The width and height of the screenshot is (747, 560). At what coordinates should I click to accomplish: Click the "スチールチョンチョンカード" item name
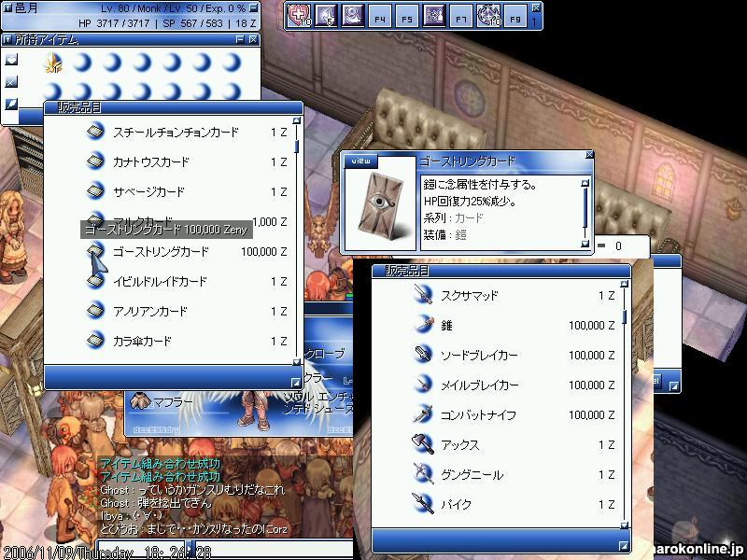(176, 132)
